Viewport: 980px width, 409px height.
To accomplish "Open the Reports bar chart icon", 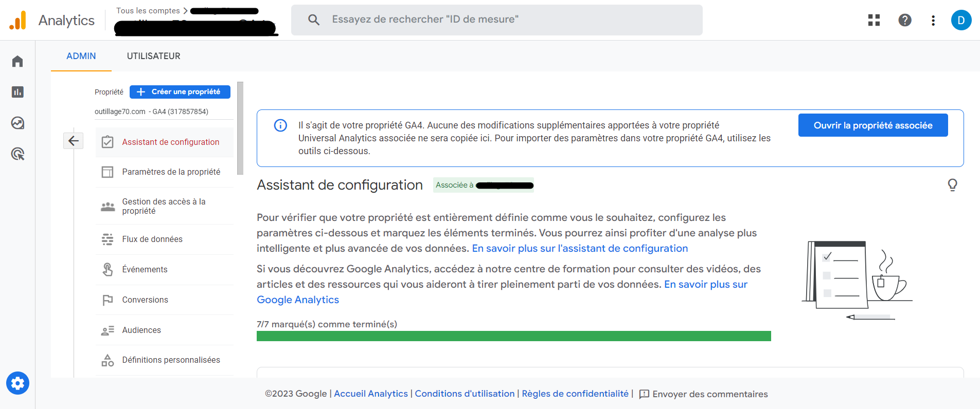I will (x=17, y=92).
